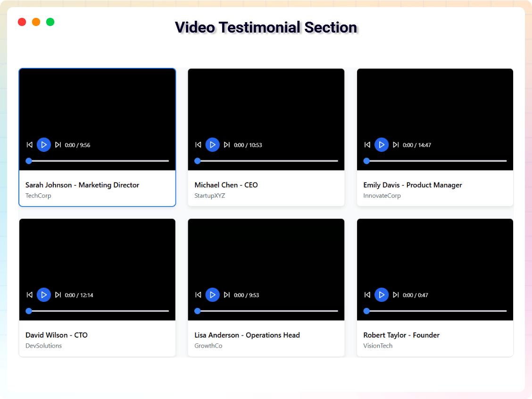This screenshot has width=532, height=399.
Task: Click Lisa Anderson's video progress slider
Action: click(266, 311)
